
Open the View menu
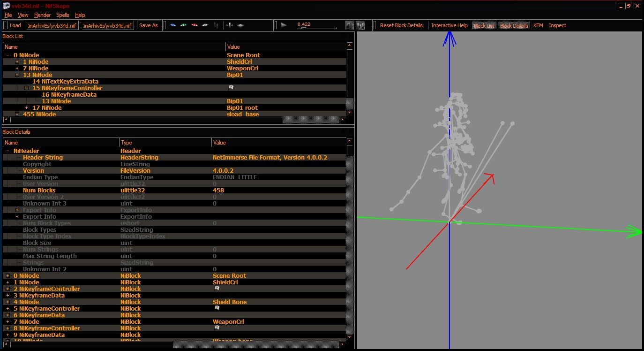23,15
